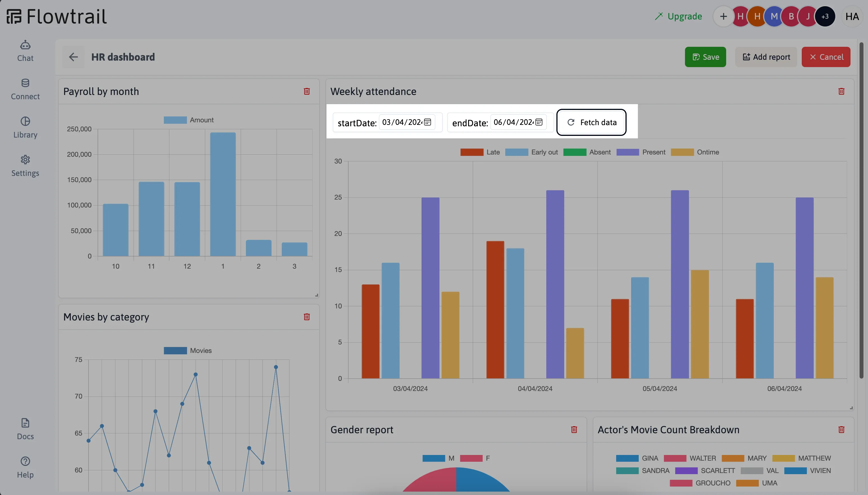Click back arrow on HR dashboard
The width and height of the screenshot is (868, 495).
pyautogui.click(x=73, y=57)
